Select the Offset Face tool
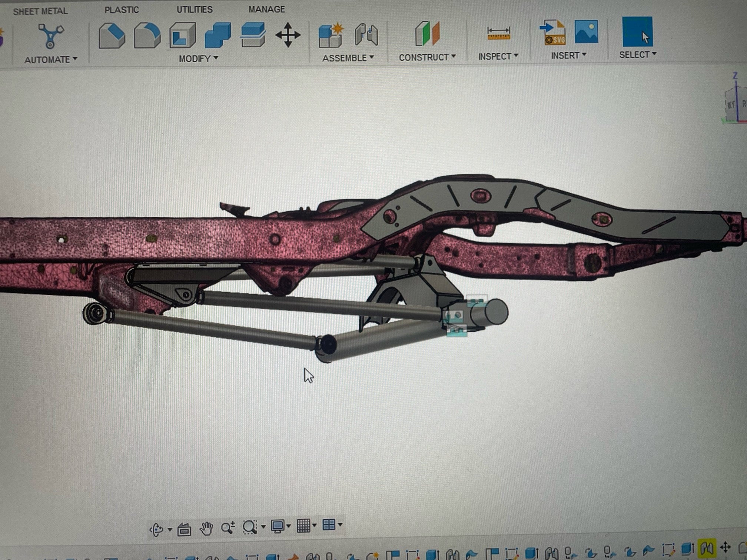This screenshot has width=747, height=560. click(x=253, y=35)
